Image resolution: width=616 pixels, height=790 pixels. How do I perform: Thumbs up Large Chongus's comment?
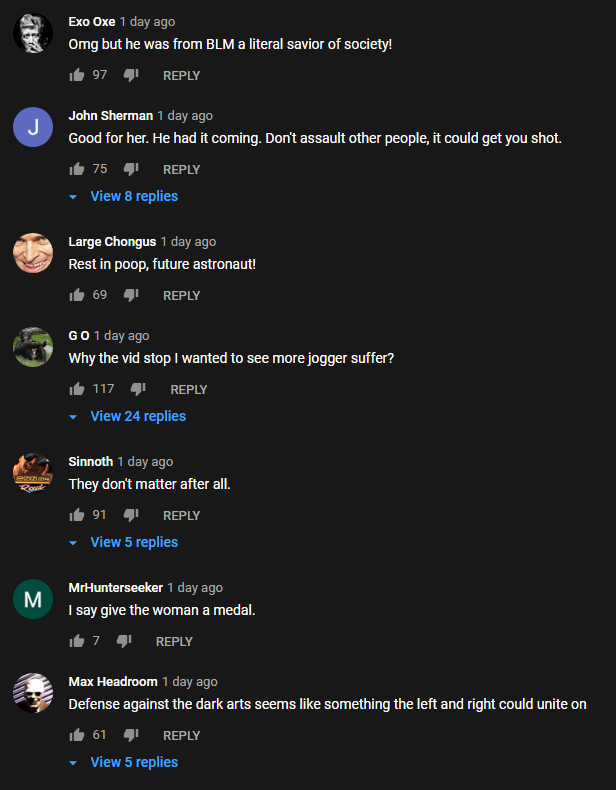point(77,295)
